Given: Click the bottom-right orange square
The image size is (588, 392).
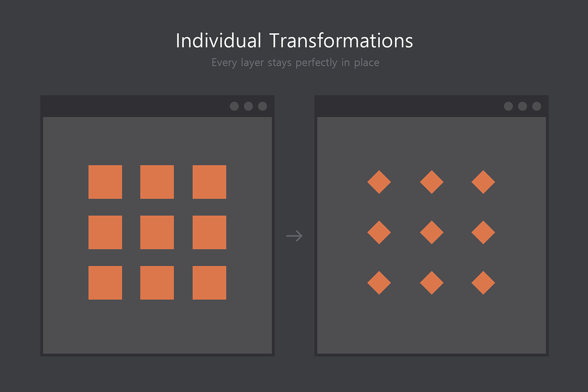Looking at the screenshot, I should [209, 283].
